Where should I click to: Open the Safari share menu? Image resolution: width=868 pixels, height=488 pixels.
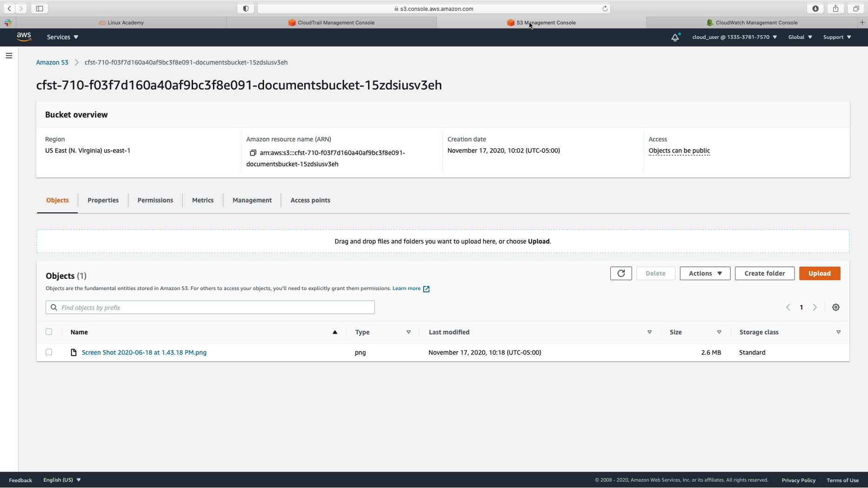[x=836, y=8]
